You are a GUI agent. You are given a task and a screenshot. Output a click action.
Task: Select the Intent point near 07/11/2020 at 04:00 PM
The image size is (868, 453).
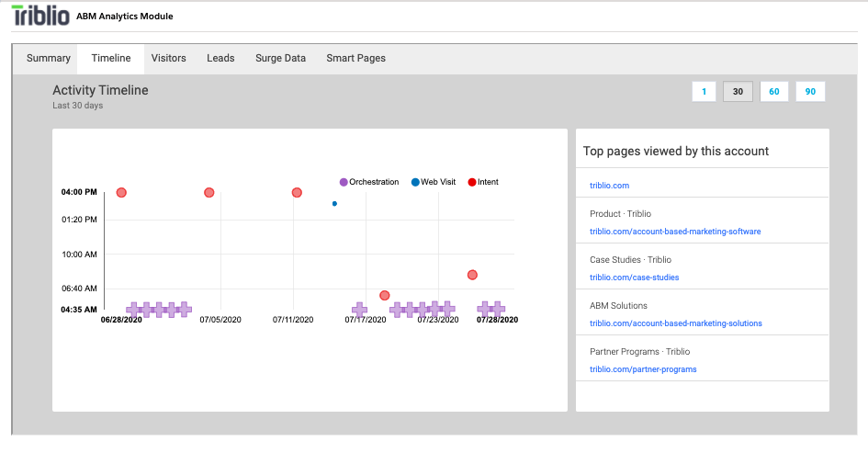(x=297, y=193)
